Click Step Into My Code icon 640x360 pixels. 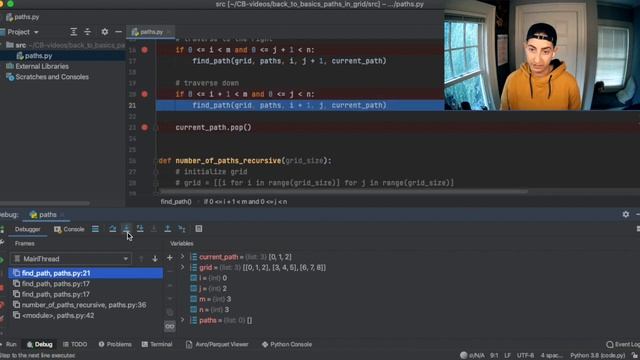[x=140, y=229]
